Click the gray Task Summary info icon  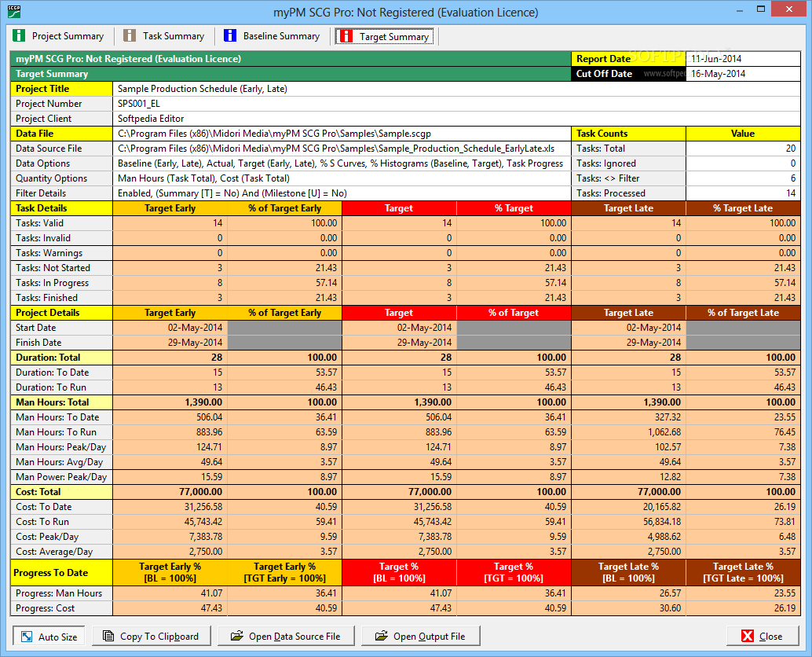tap(130, 35)
